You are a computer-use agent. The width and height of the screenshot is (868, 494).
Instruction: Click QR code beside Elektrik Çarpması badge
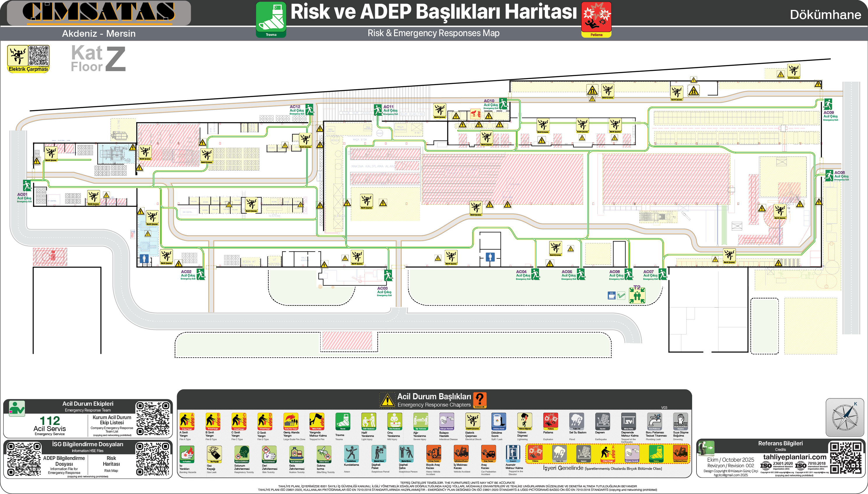pyautogui.click(x=39, y=56)
